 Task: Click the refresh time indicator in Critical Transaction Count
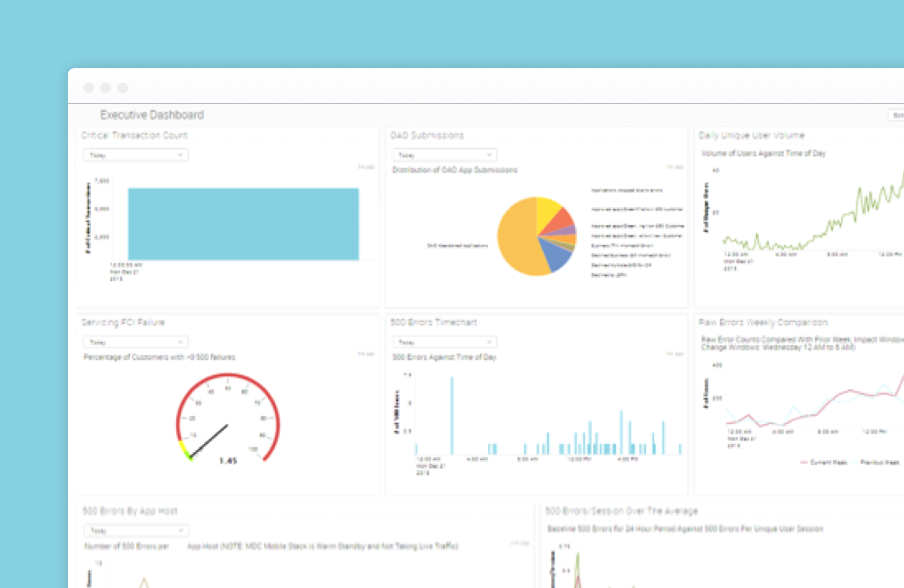366,167
